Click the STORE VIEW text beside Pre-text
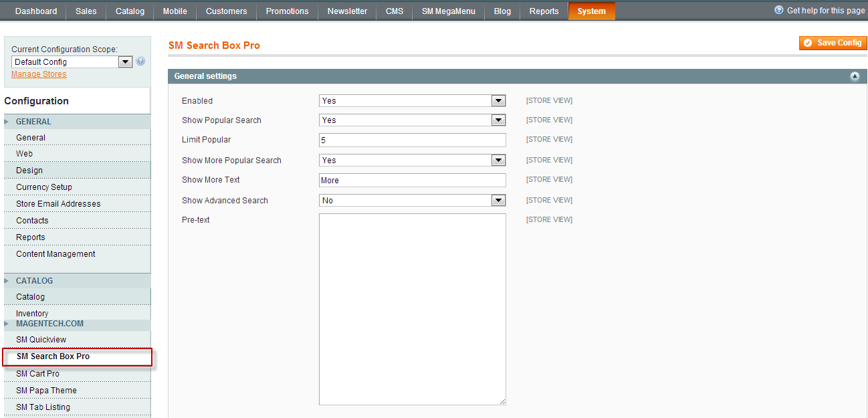Viewport: 868px width, 418px height. (549, 220)
